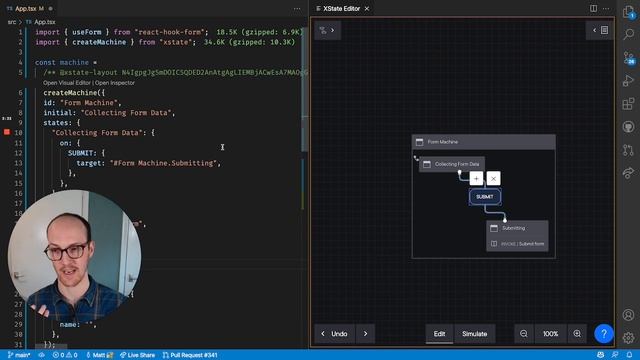Toggle the breakpoint on line 10
The height and width of the screenshot is (360, 640).
[x=7, y=132]
